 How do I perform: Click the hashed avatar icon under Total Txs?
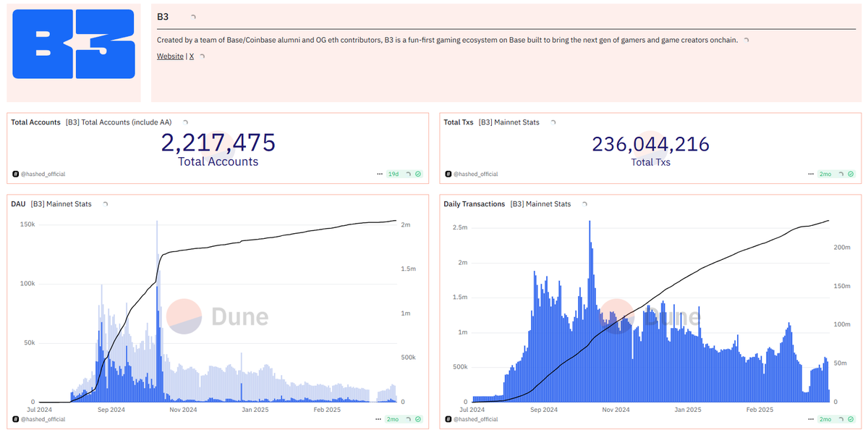pos(447,174)
